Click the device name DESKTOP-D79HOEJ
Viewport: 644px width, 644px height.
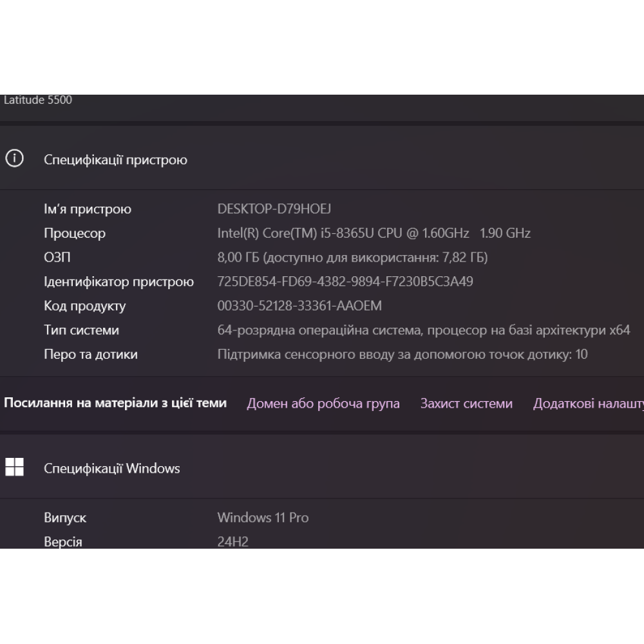tap(274, 209)
